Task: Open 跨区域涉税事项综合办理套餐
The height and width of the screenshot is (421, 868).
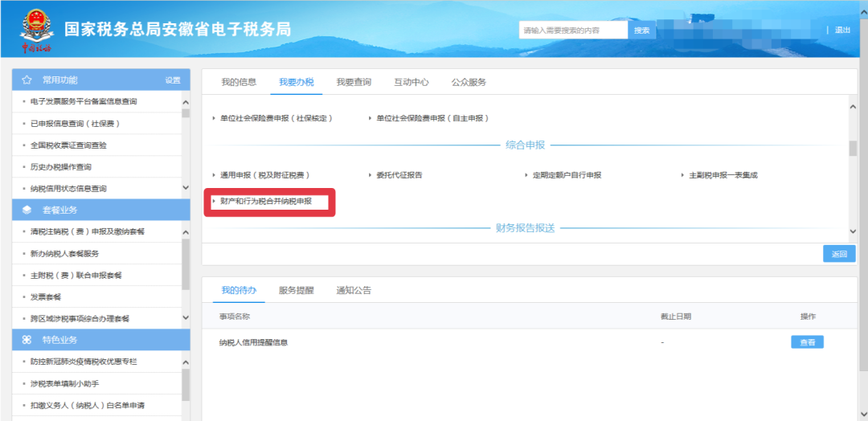Action: pyautogui.click(x=80, y=319)
